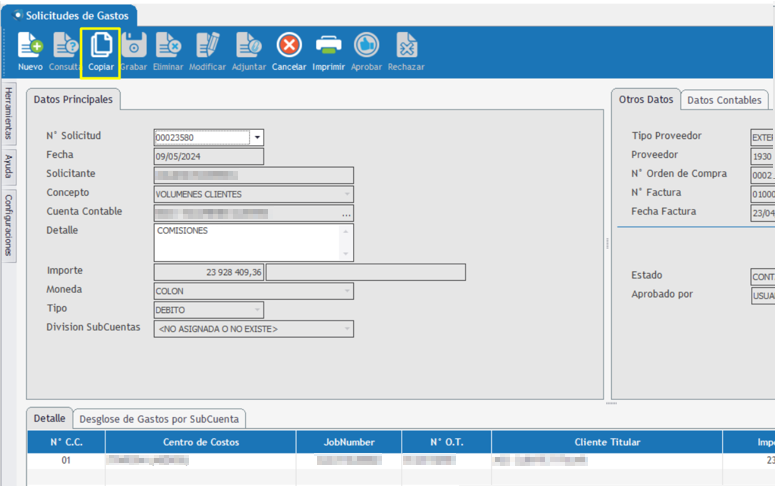
Task: Open the N° Solicitud dropdown arrow
Action: 257,138
